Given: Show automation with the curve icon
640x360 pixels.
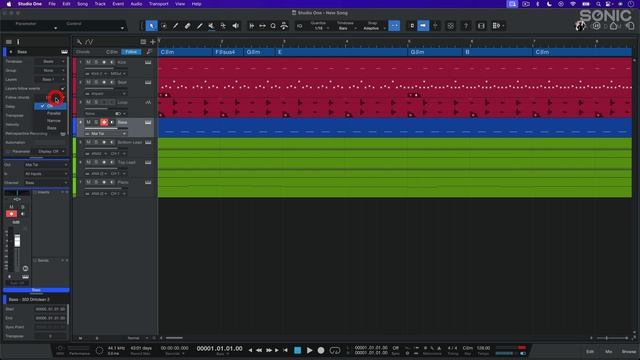Looking at the screenshot, I should pos(89,42).
